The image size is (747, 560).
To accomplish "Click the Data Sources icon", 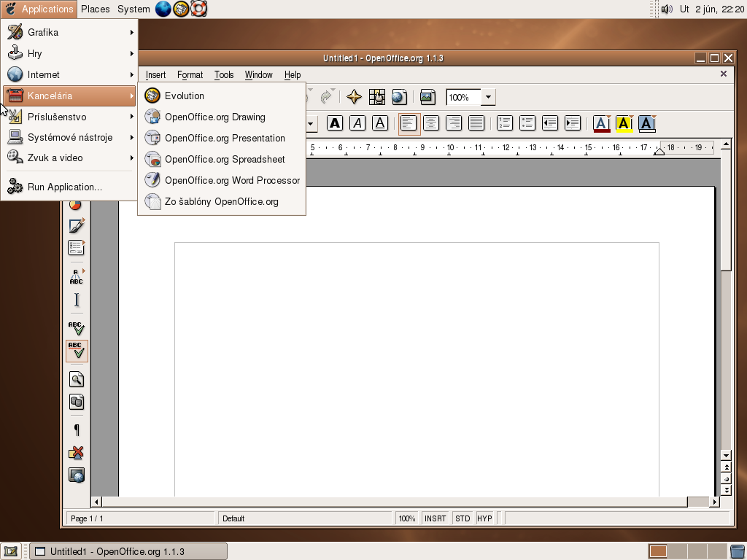I will 76,402.
